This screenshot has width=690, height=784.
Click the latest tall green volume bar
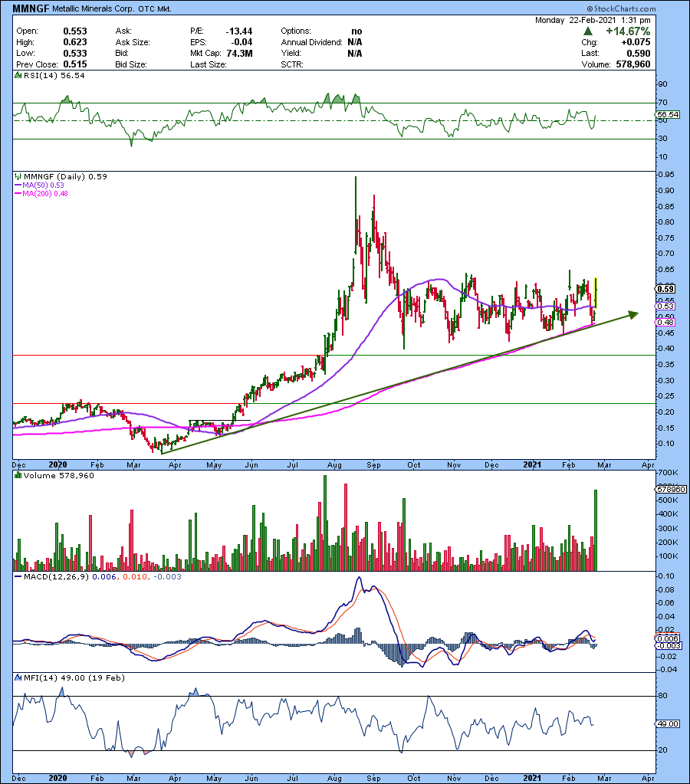click(596, 530)
